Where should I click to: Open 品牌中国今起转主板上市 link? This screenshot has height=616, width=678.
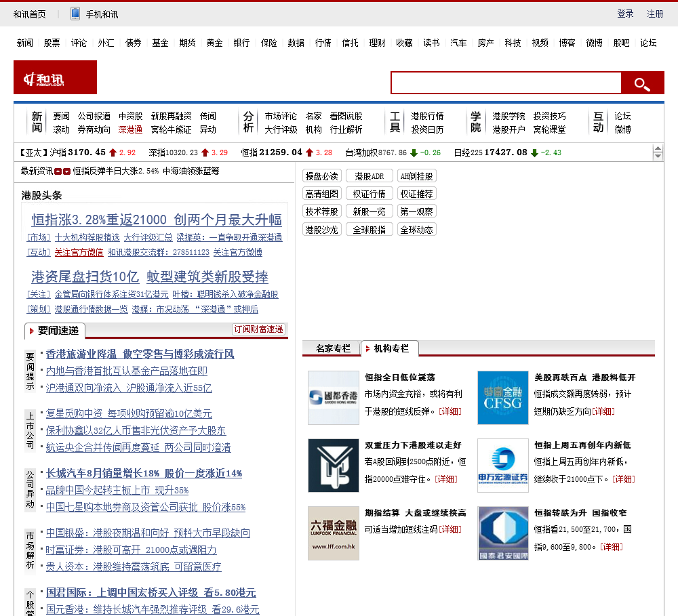117,490
